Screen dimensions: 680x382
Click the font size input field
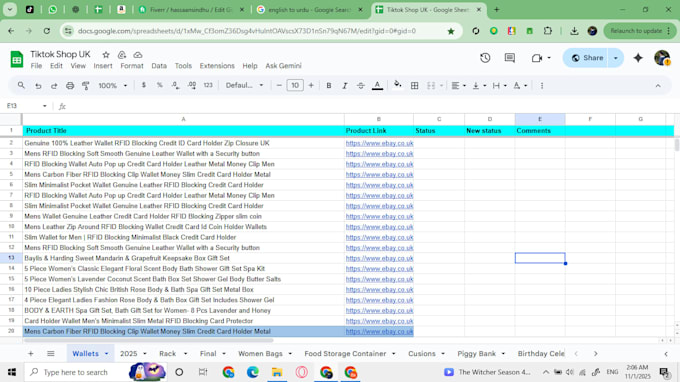295,85
